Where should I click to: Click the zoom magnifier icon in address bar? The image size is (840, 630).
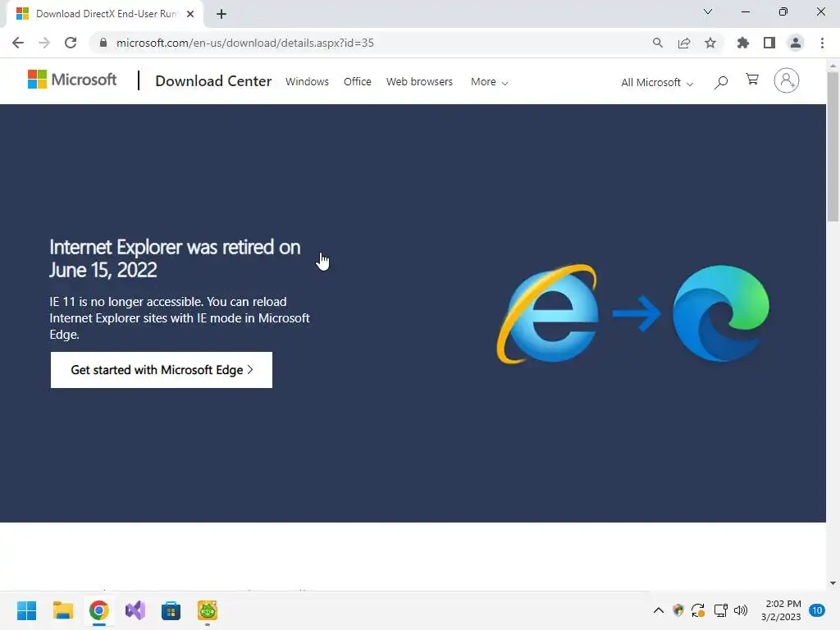coord(657,43)
